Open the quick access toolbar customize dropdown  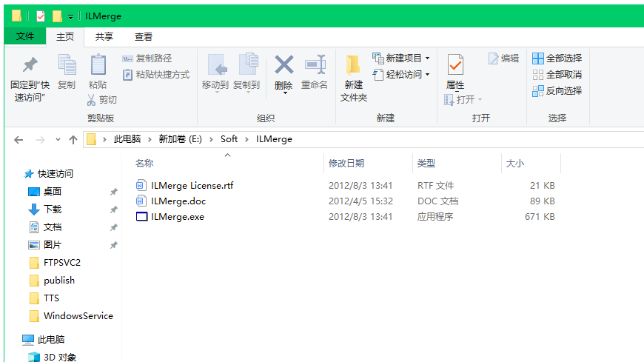pos(70,17)
